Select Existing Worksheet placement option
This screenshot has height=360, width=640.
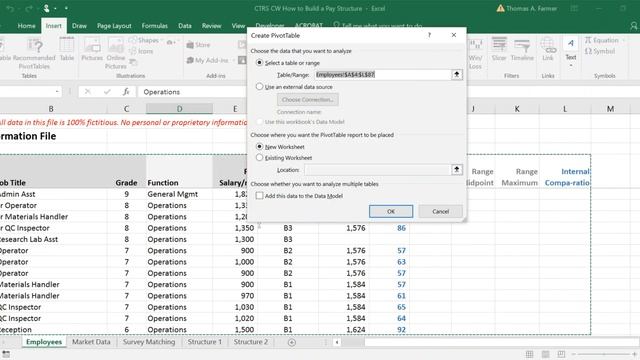[259, 158]
